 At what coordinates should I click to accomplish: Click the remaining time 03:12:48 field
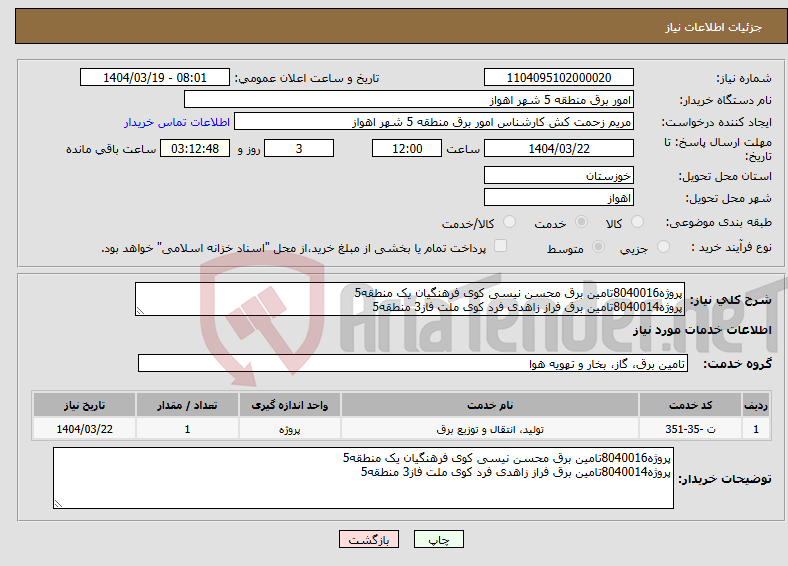click(195, 148)
